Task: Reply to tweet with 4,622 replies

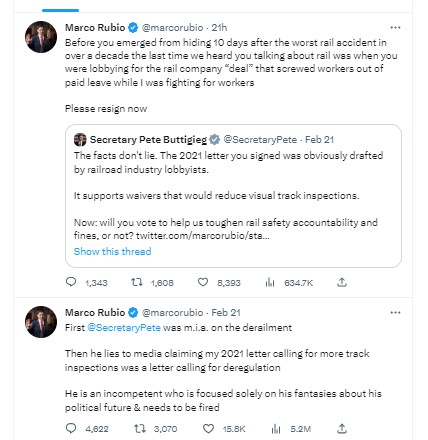Action: click(71, 428)
